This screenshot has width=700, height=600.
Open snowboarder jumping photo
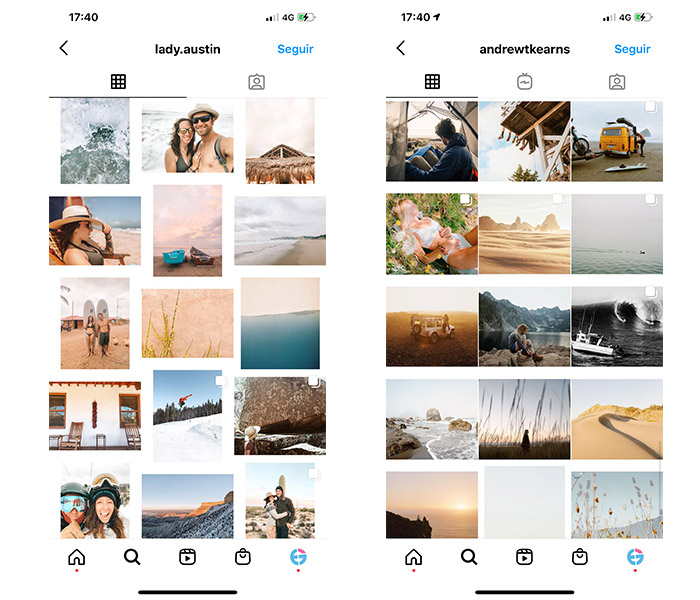pyautogui.click(x=188, y=416)
